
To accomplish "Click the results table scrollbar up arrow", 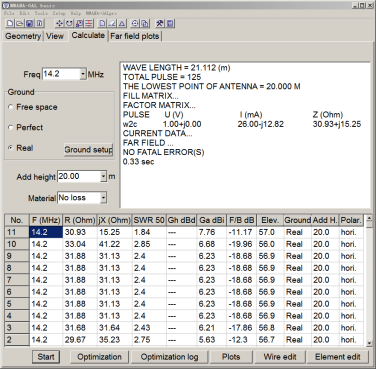I will pyautogui.click(x=369, y=219).
